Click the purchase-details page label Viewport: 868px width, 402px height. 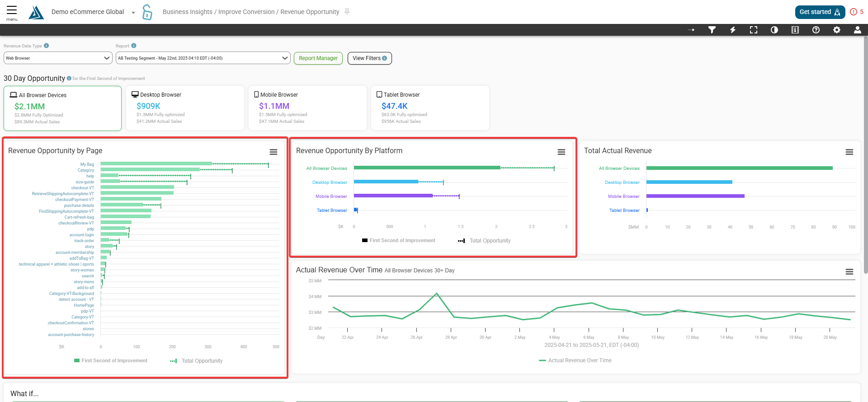[x=79, y=206]
